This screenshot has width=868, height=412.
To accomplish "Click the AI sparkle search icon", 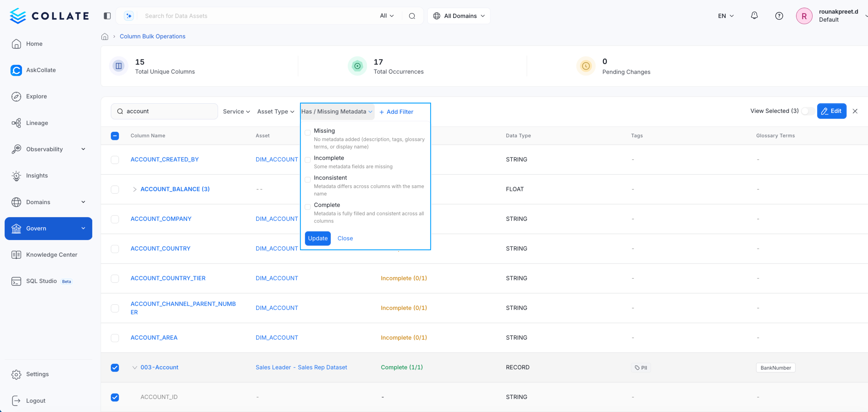I will 129,16.
